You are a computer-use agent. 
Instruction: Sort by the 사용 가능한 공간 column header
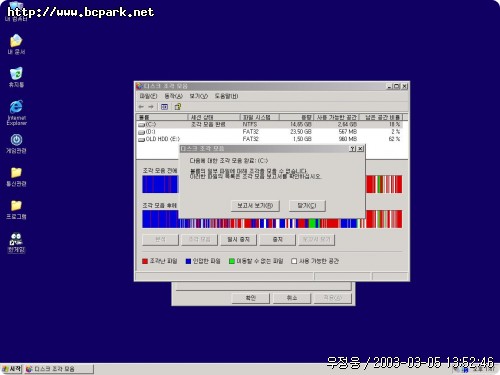tap(336, 117)
